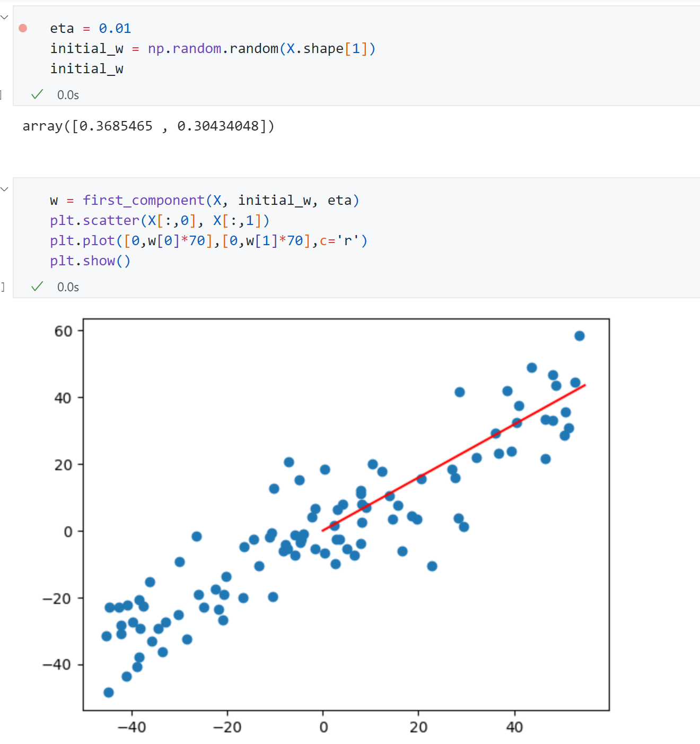Click the success checkmark under plt.show() cell

click(x=37, y=287)
